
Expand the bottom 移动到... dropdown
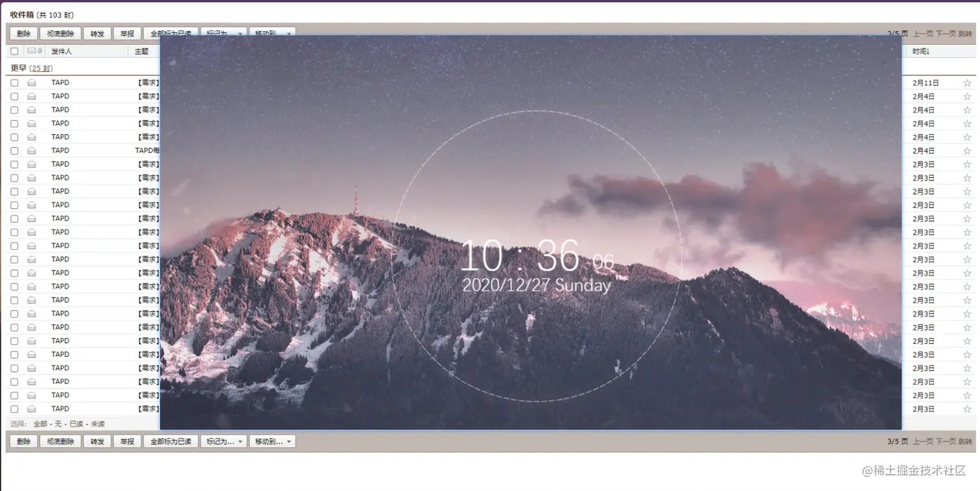[272, 441]
